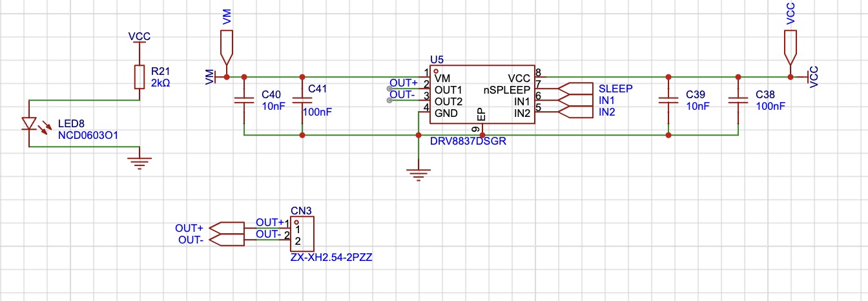Click the GND pin label on U5
The height and width of the screenshot is (301, 868).
click(x=446, y=113)
